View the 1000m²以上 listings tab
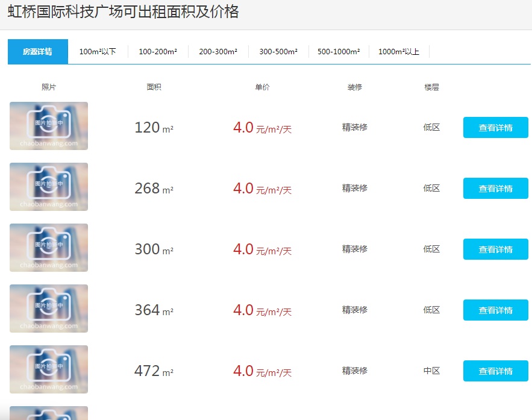 [399, 52]
